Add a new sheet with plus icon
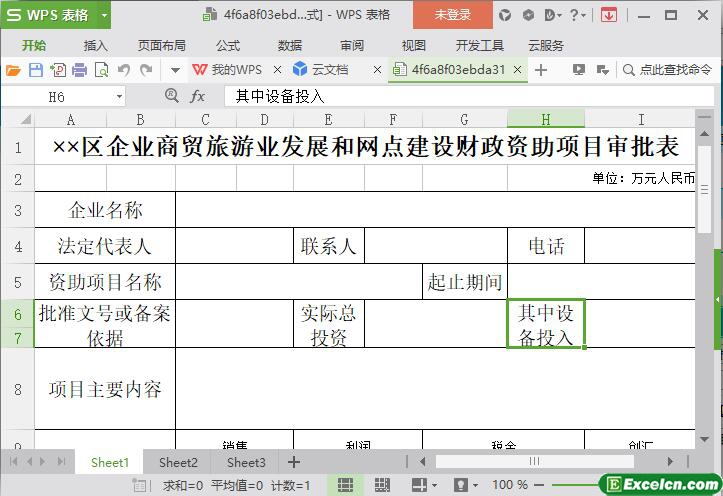723x496 pixels. pyautogui.click(x=293, y=462)
